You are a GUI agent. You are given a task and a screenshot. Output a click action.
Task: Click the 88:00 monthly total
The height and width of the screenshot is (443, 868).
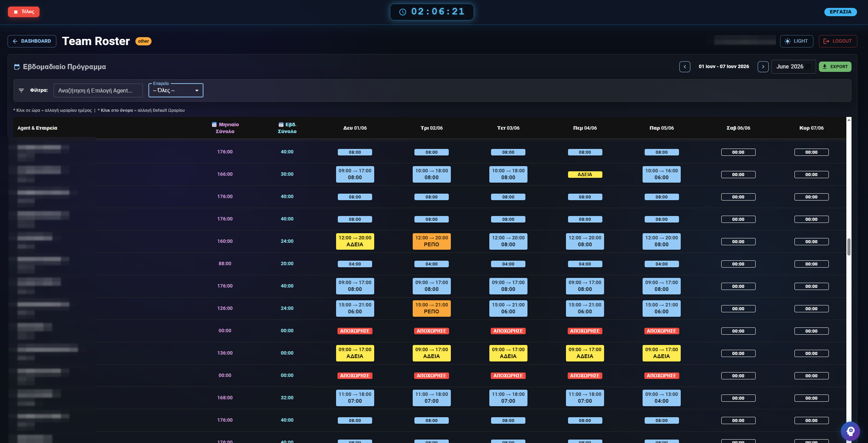[225, 264]
